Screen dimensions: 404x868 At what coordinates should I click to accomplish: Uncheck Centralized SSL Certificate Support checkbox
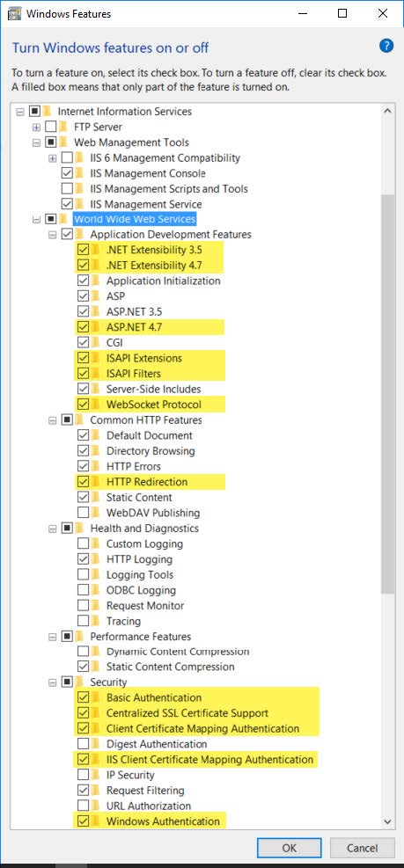pos(83,713)
